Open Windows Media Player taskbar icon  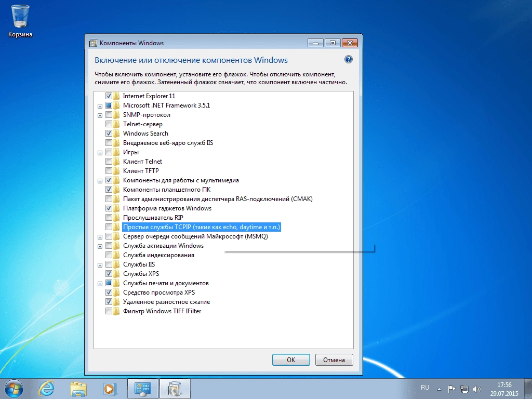coord(110,389)
